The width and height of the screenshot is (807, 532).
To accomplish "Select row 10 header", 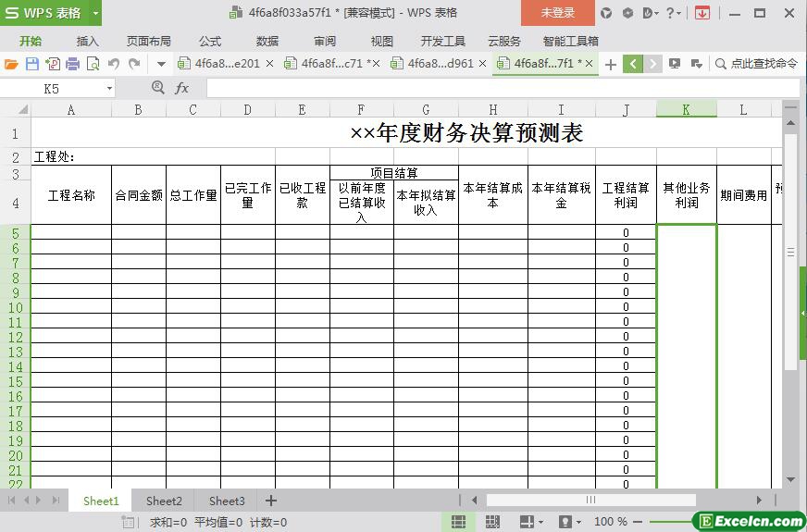I will 16,307.
